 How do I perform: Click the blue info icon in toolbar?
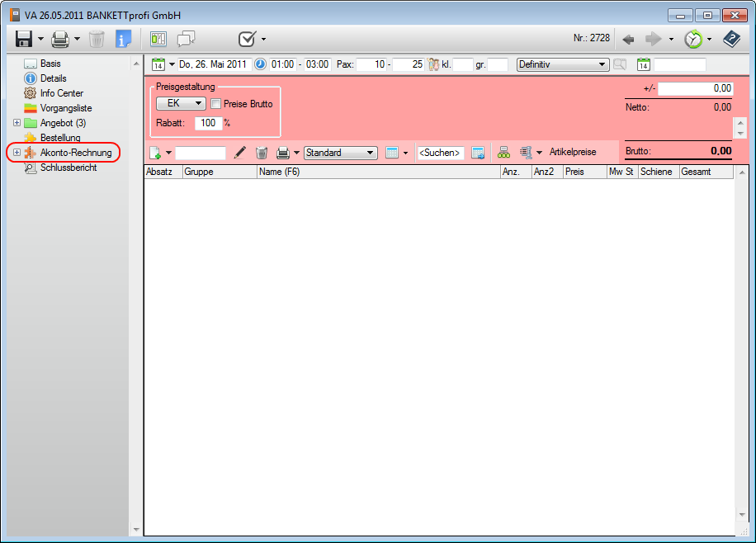[124, 39]
